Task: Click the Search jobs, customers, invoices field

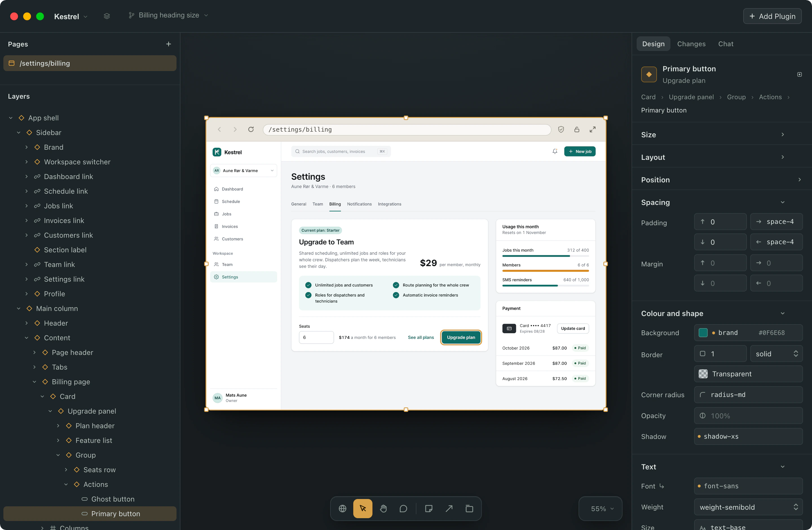Action: pos(341,151)
